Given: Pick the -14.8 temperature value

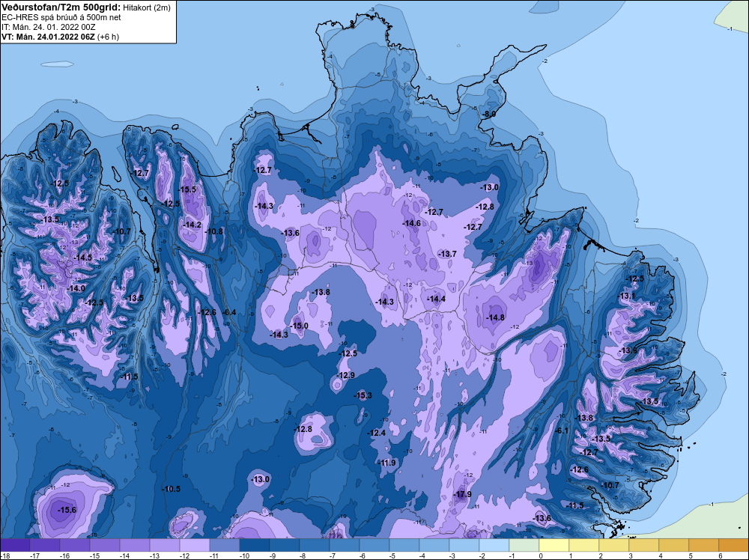Looking at the screenshot, I should pos(496,317).
